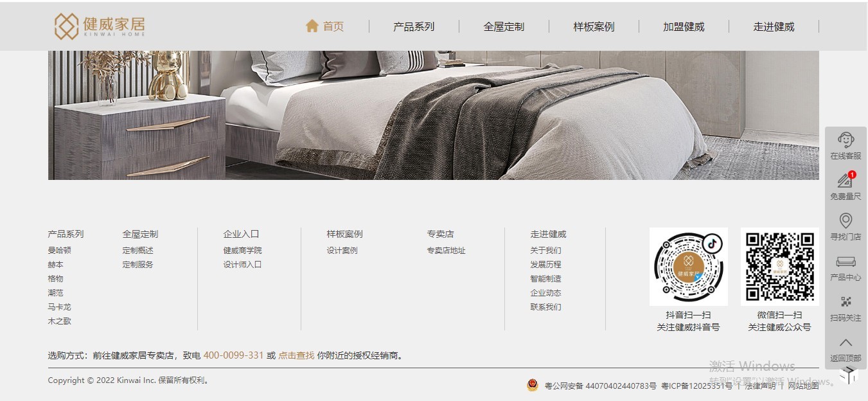This screenshot has width=868, height=401.
Task: Go to the 首页 home menu item
Action: coord(324,26)
